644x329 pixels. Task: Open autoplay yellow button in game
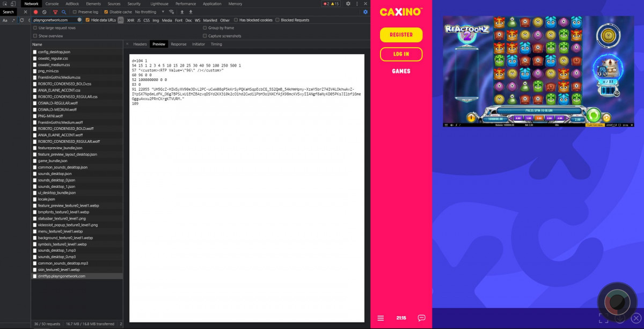(x=607, y=117)
